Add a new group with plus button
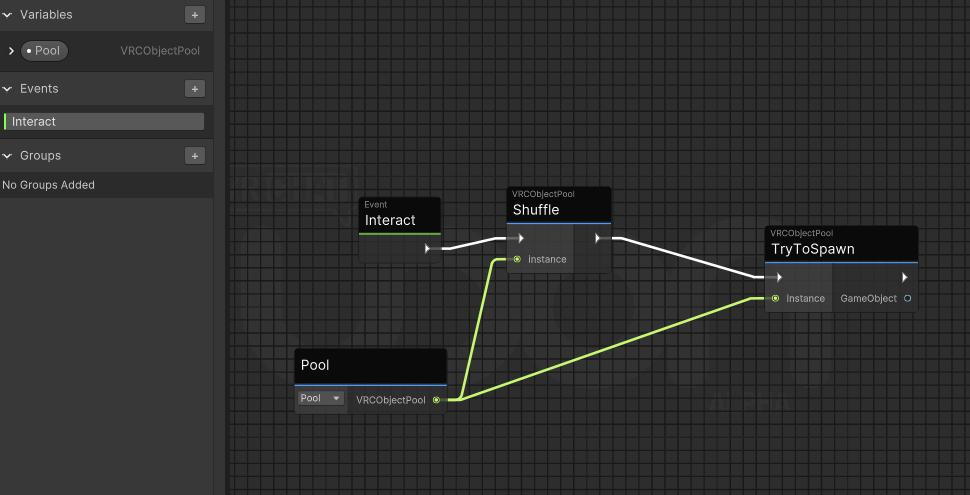 195,156
